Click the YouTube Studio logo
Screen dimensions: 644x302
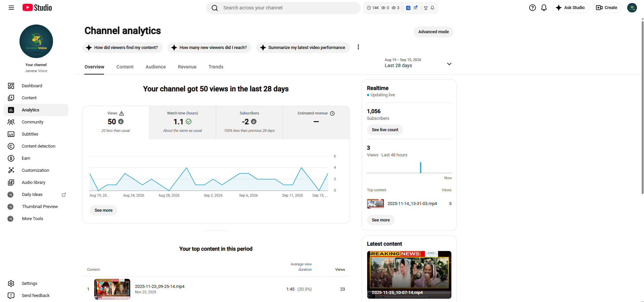37,8
